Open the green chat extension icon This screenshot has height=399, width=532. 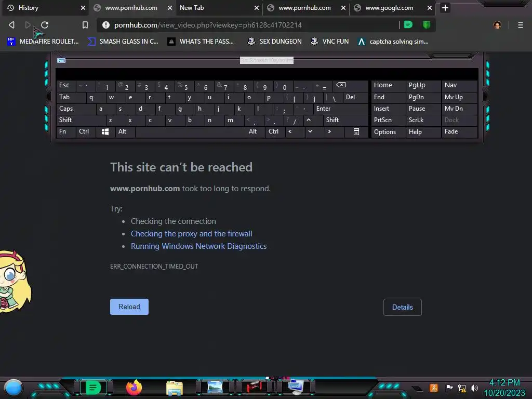coord(408,24)
